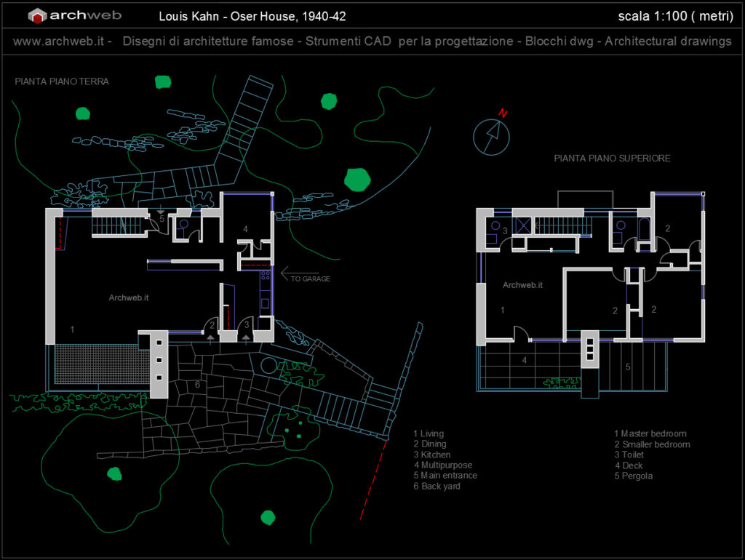Click the 'Disegni di architetture famose' text
Screen dimensions: 745x560
[x=208, y=41]
